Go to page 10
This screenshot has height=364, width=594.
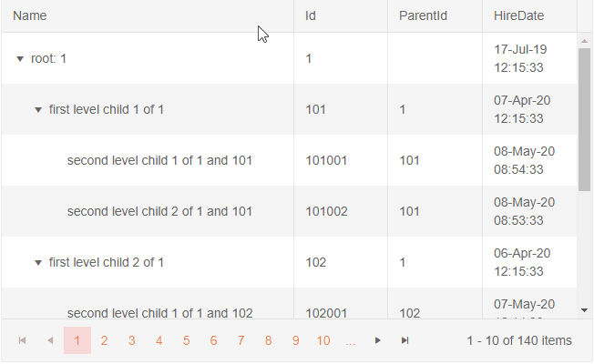pyautogui.click(x=323, y=340)
